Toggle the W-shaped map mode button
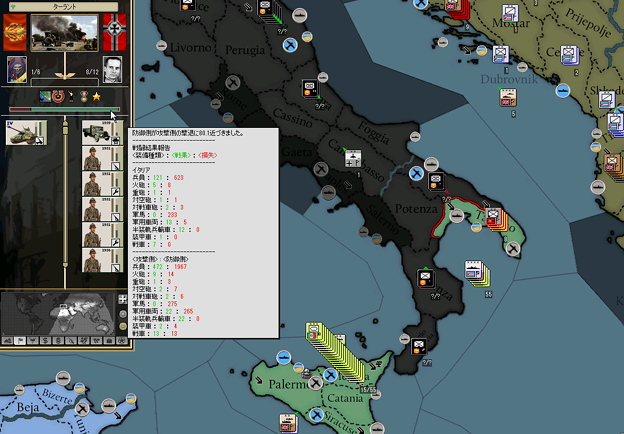This screenshot has height=434, width=624. click(x=96, y=341)
